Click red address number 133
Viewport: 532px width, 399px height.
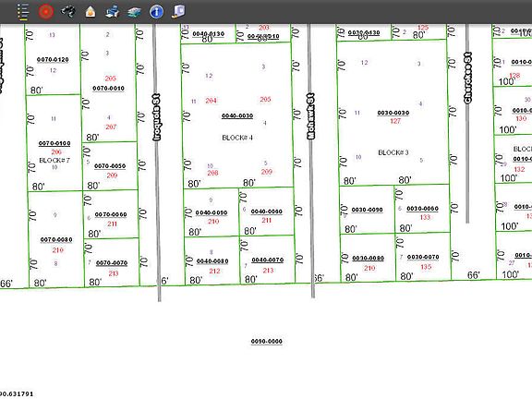[x=425, y=217]
